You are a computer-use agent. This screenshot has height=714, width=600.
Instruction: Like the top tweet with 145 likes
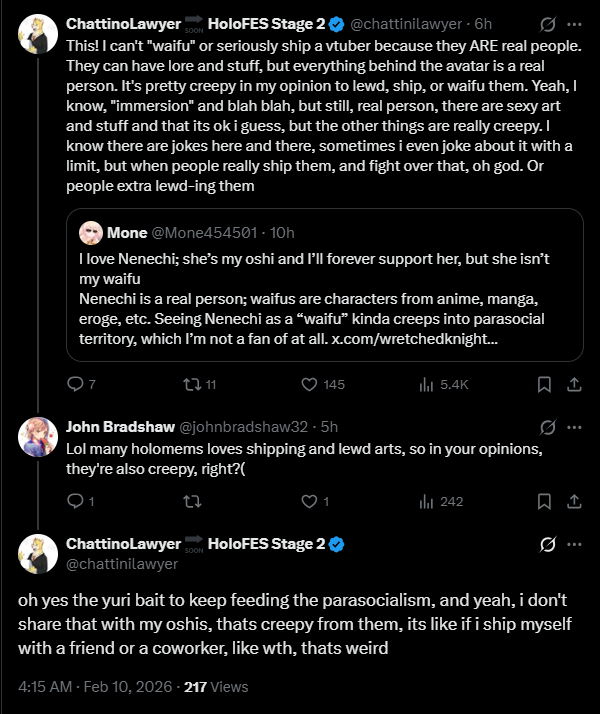tap(310, 385)
